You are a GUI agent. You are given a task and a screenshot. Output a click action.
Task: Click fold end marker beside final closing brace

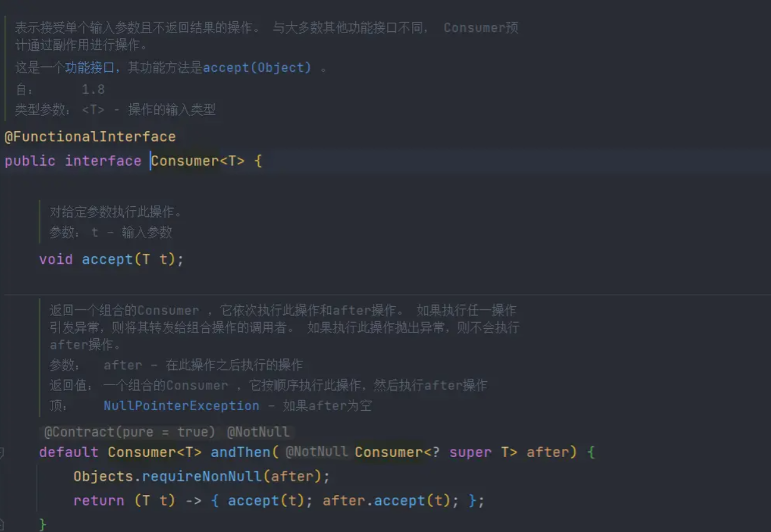2,523
